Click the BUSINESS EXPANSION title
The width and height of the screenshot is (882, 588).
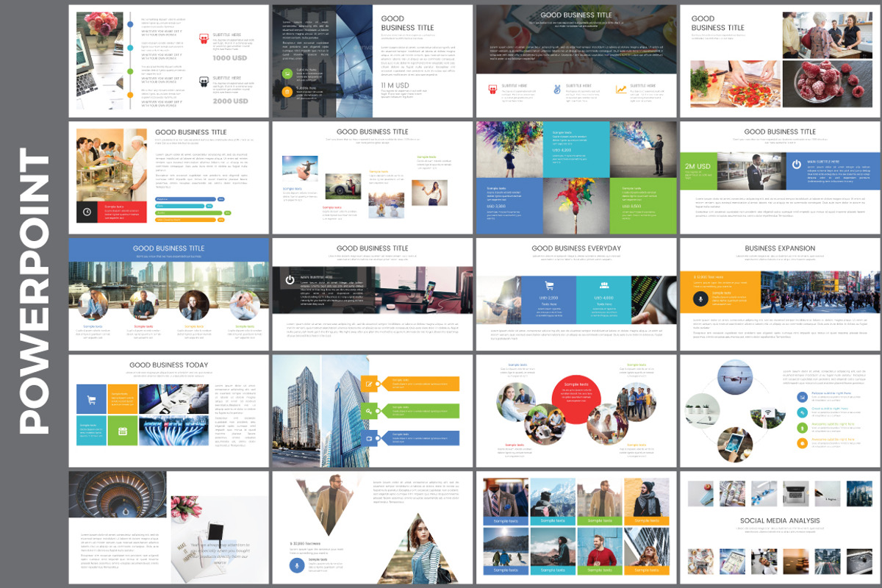point(780,248)
